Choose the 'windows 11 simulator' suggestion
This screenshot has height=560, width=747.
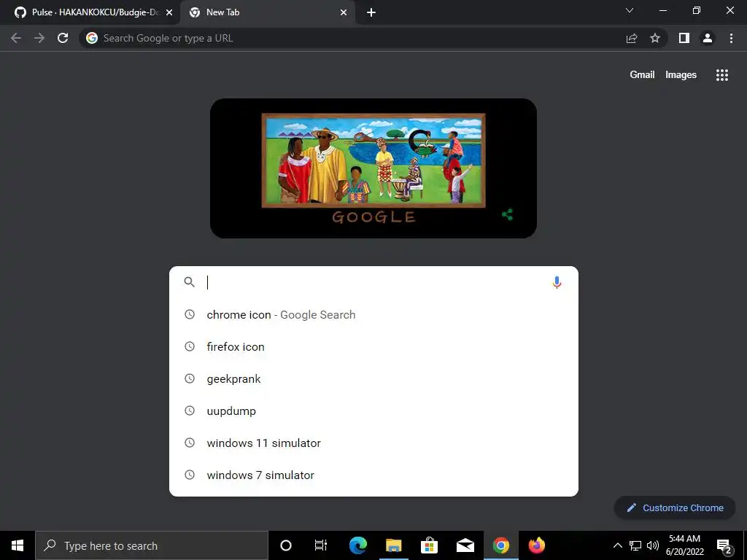(x=374, y=443)
